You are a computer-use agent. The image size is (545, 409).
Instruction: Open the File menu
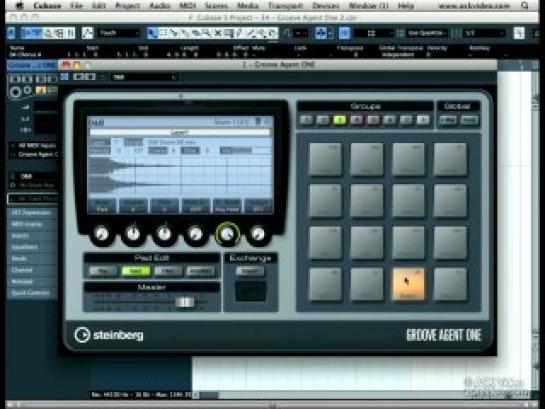pyautogui.click(x=76, y=6)
